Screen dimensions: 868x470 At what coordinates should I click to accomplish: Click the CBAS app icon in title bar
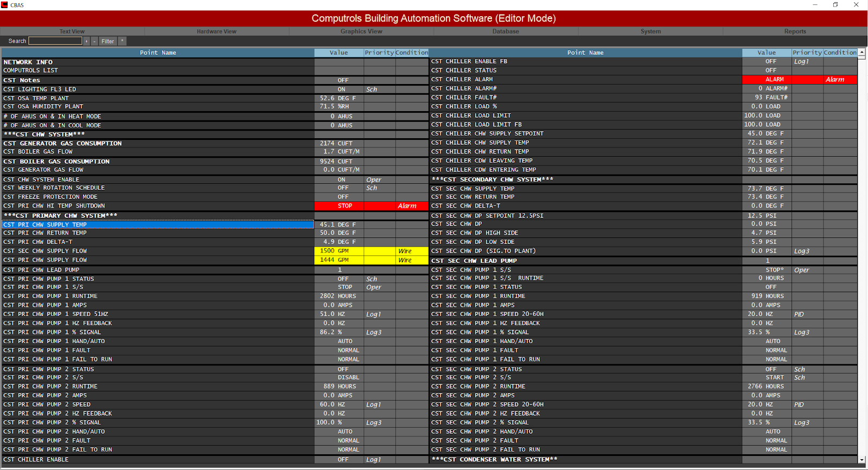(4, 5)
